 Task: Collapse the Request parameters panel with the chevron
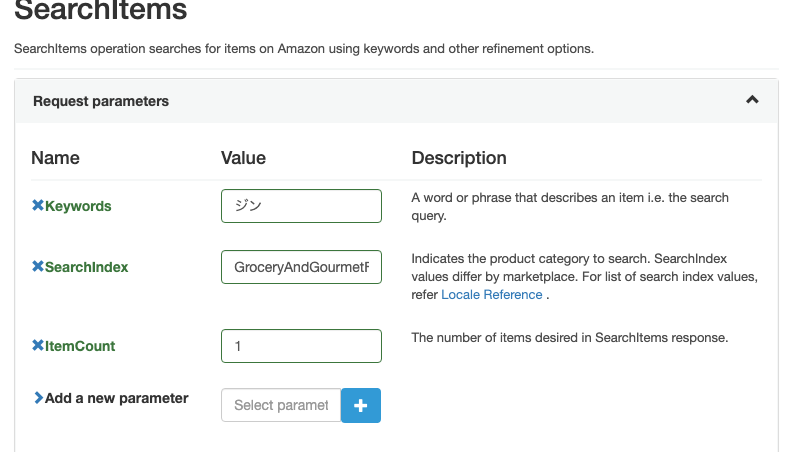752,100
